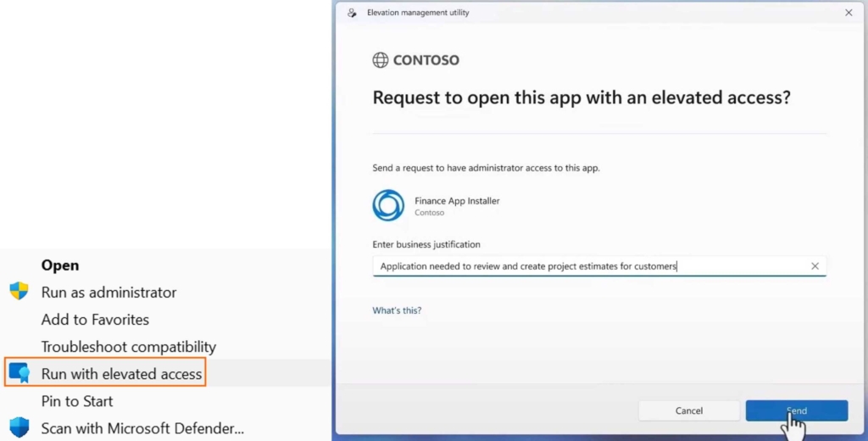Open the What's this? link

click(x=397, y=310)
